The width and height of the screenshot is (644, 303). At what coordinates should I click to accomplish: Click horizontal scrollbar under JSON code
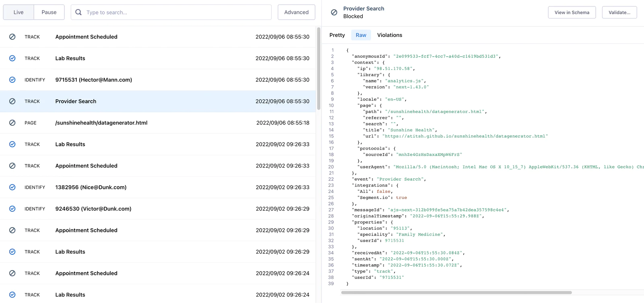(x=456, y=293)
